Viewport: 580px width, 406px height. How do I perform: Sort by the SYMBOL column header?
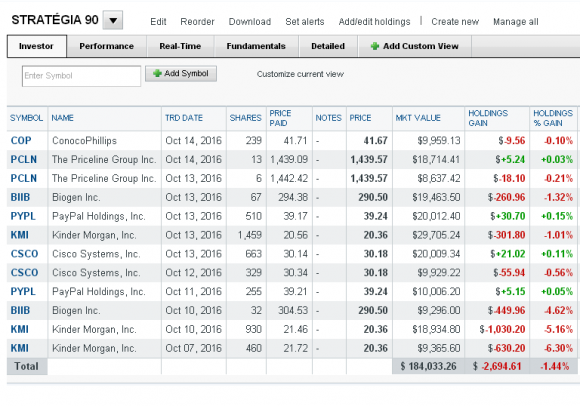click(27, 118)
